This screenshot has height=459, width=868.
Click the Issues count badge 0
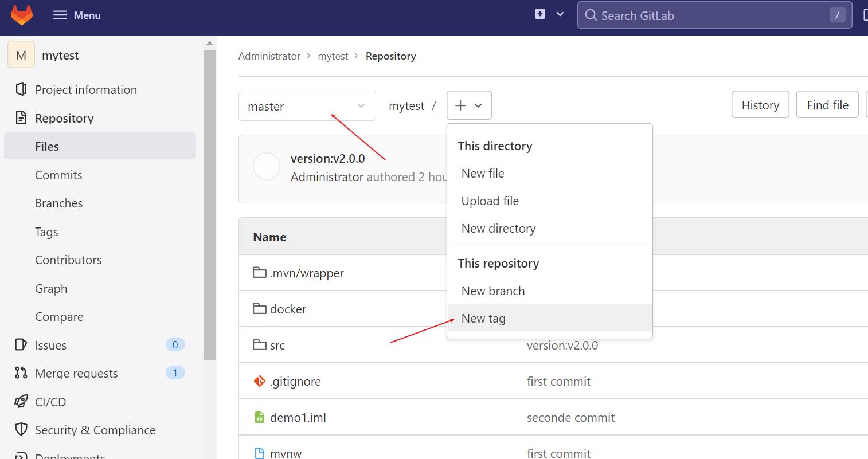tap(175, 344)
